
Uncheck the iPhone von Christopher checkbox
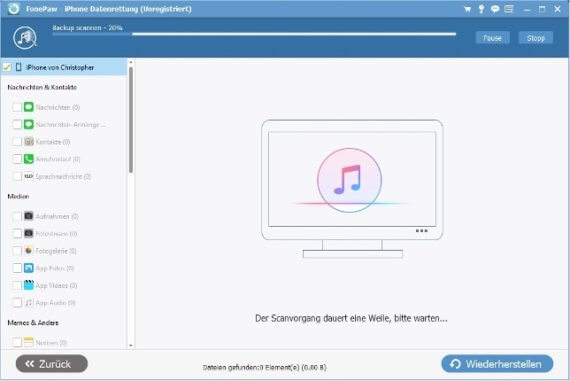7,67
